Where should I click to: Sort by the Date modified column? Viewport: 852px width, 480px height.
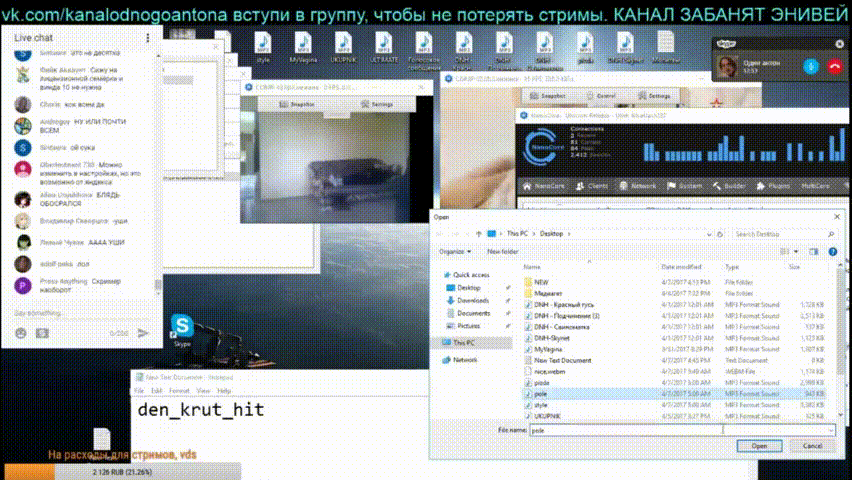pyautogui.click(x=681, y=267)
